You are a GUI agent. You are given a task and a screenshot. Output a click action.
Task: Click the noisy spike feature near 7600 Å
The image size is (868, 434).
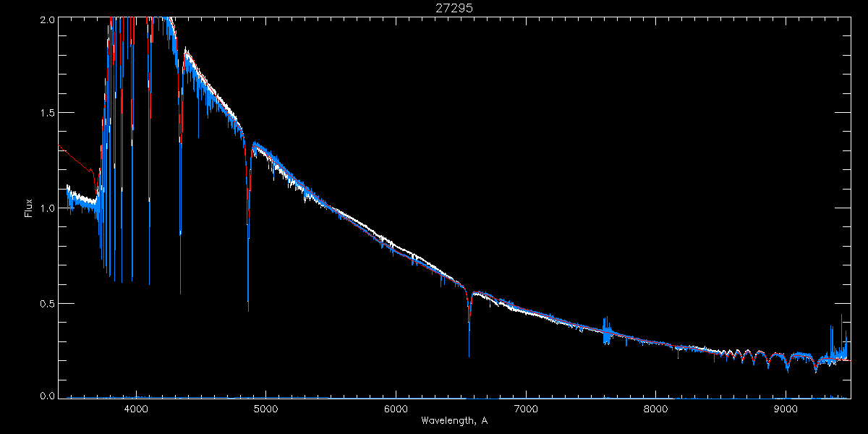pyautogui.click(x=607, y=331)
